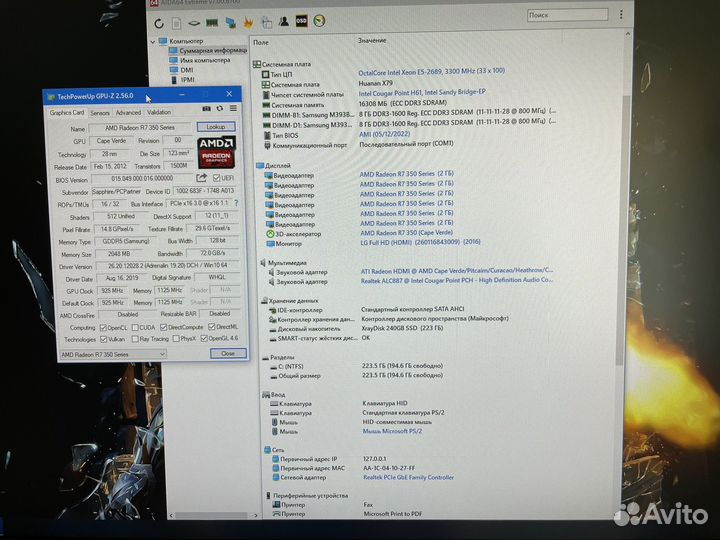720x540 pixels.
Task: Toggle the Ray Tracing checkbox
Action: pyautogui.click(x=135, y=339)
